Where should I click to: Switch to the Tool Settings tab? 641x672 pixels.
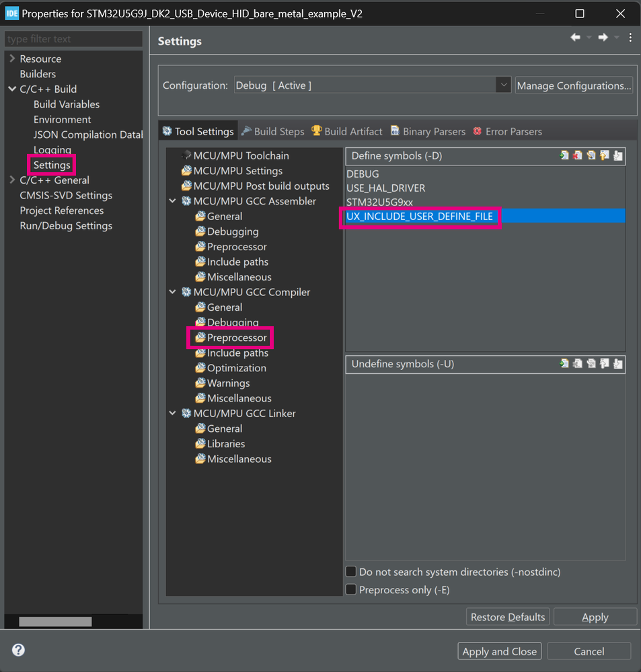(x=198, y=131)
